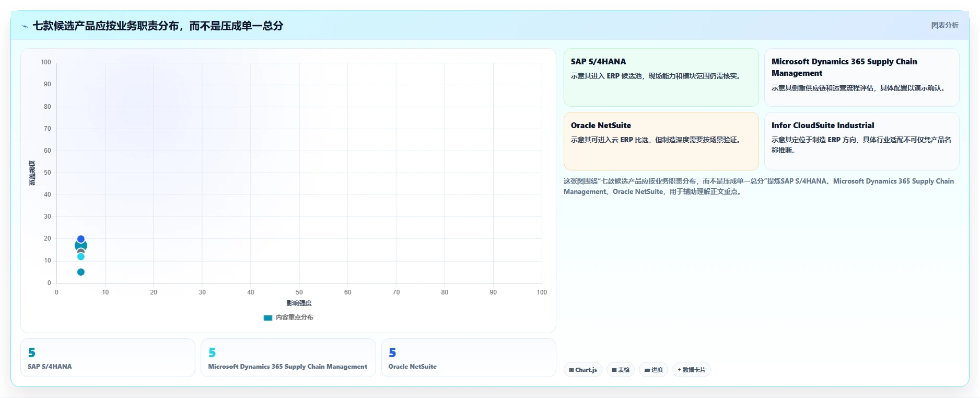The height and width of the screenshot is (398, 980).
Task: Select the green SAP S/4HANA description card
Action: [x=661, y=77]
